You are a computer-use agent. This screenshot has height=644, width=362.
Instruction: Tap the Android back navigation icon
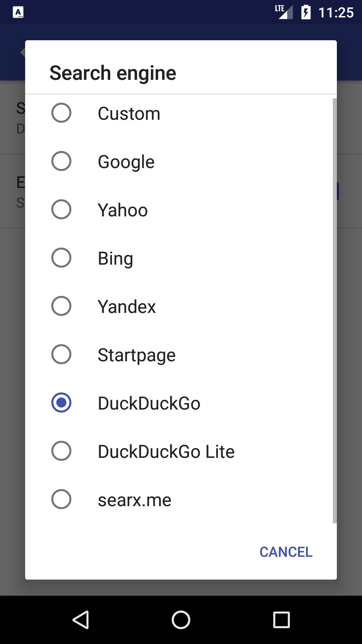click(81, 620)
